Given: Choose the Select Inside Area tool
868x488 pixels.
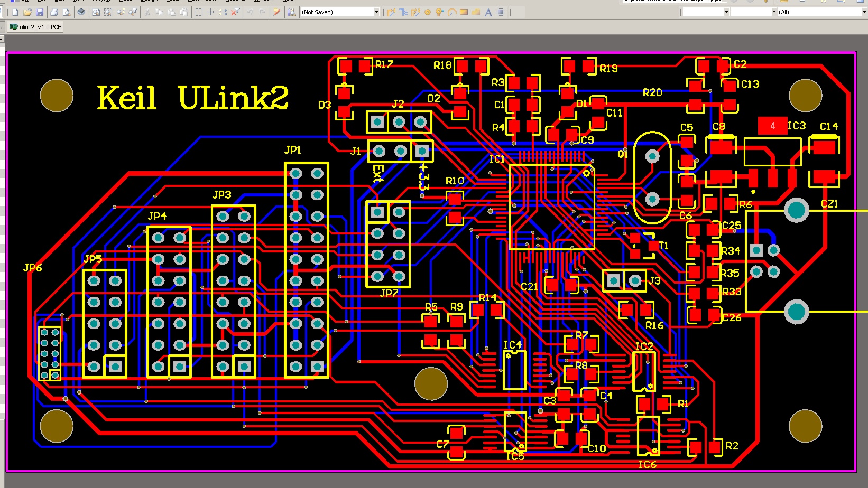Looking at the screenshot, I should pos(198,12).
